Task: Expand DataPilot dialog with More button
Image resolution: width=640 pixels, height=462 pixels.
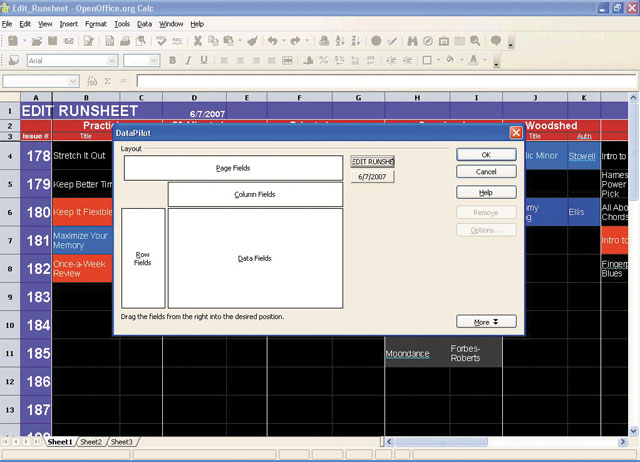Action: (486, 322)
